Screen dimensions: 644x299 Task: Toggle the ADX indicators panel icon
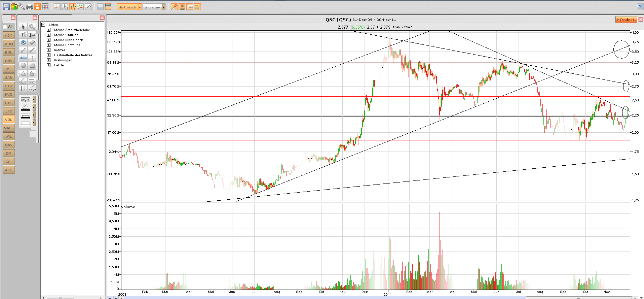[182, 7]
